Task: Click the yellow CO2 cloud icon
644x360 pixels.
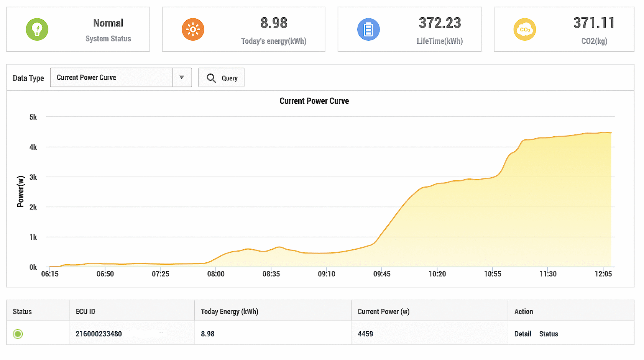Action: point(524,29)
